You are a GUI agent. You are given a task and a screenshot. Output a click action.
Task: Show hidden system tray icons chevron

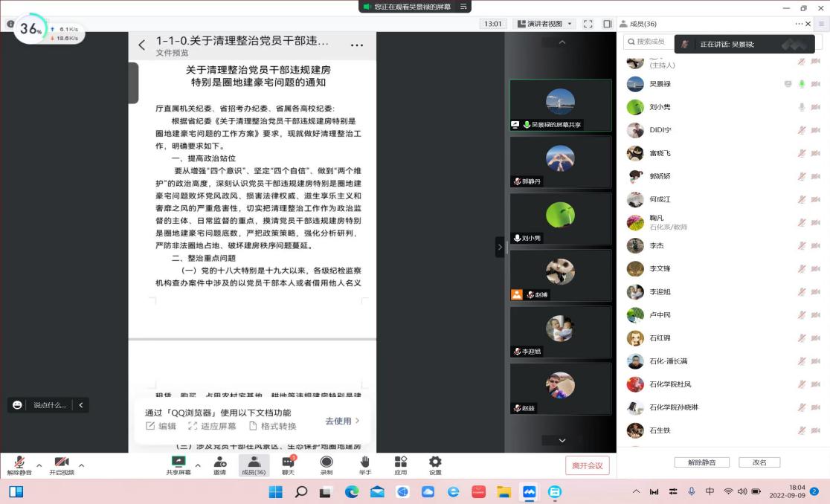coord(637,491)
